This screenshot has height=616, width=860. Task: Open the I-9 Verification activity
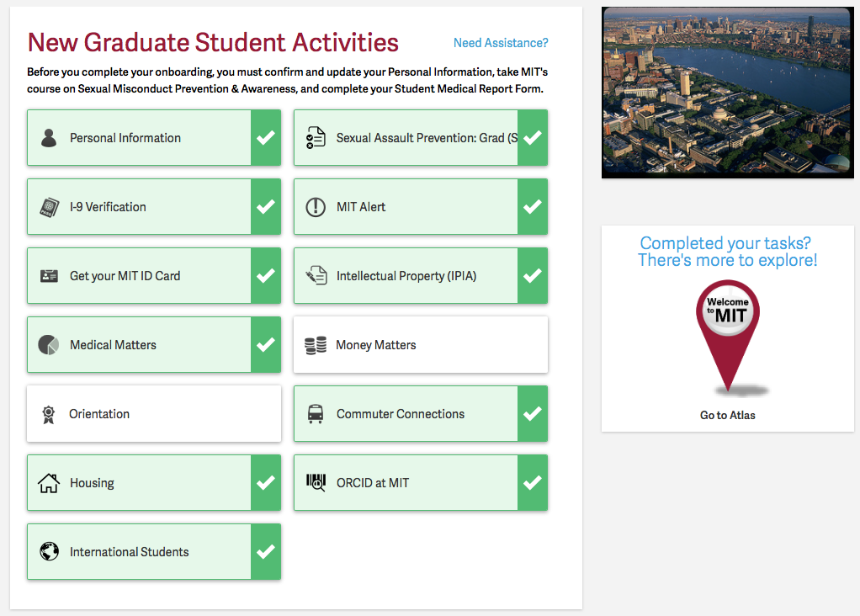[154, 207]
